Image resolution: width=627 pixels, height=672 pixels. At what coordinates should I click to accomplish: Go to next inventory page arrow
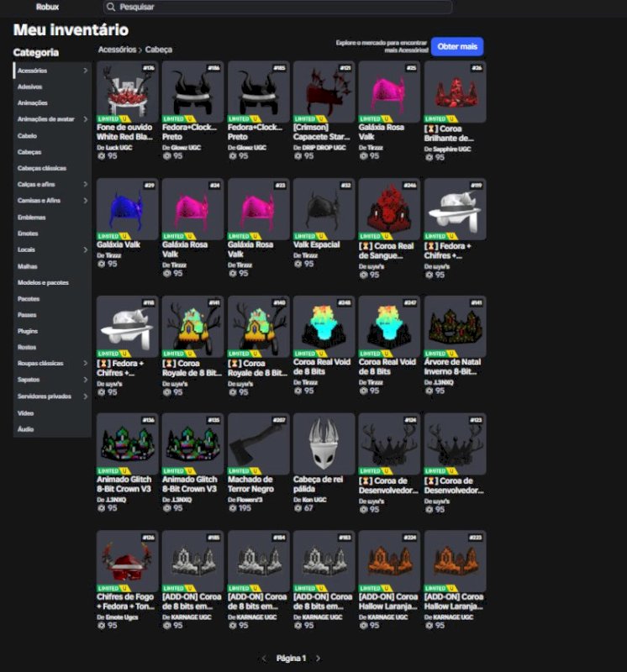318,659
